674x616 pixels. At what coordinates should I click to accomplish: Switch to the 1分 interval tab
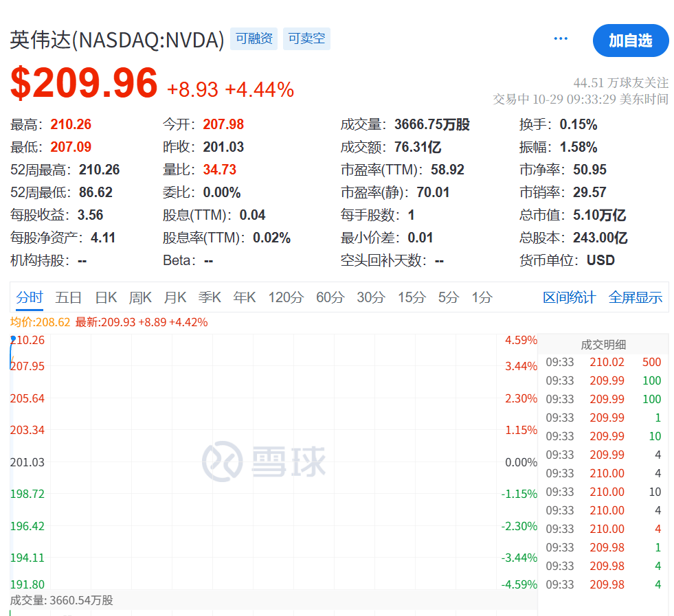pyautogui.click(x=482, y=297)
